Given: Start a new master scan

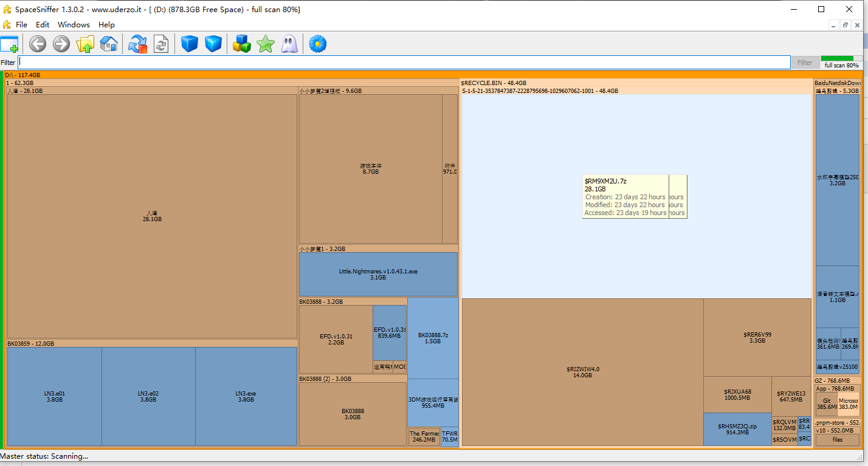Looking at the screenshot, I should pyautogui.click(x=138, y=44).
